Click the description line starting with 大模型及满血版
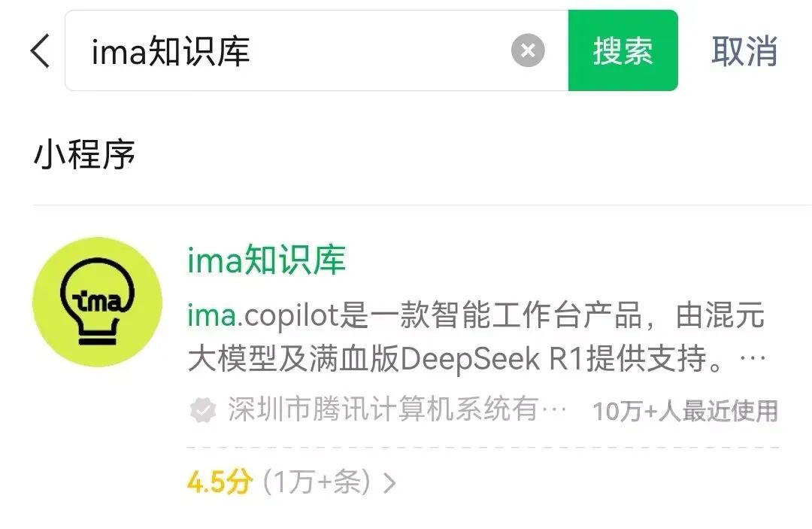 pyautogui.click(x=477, y=358)
